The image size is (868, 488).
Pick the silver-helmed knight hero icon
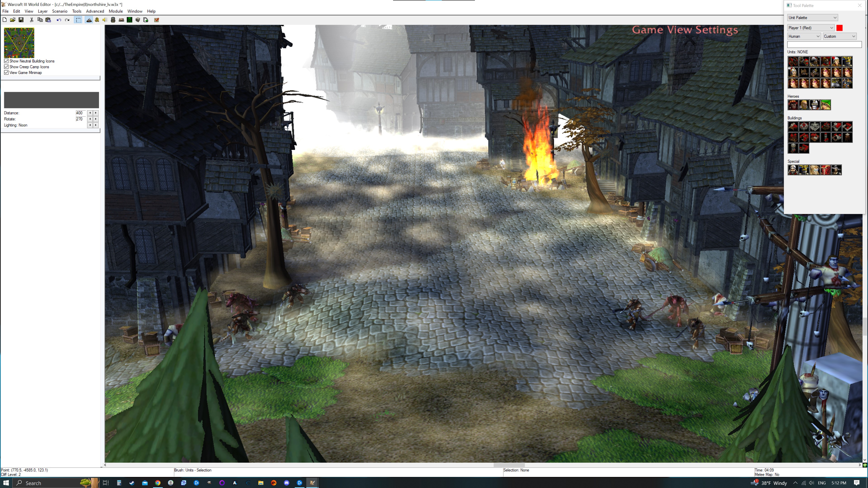pos(815,105)
